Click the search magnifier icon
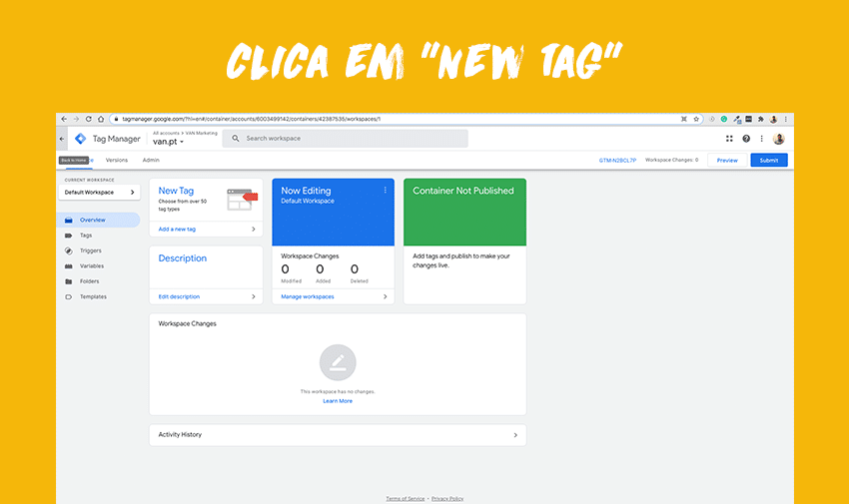Viewport: 849px width, 504px height. [x=236, y=139]
